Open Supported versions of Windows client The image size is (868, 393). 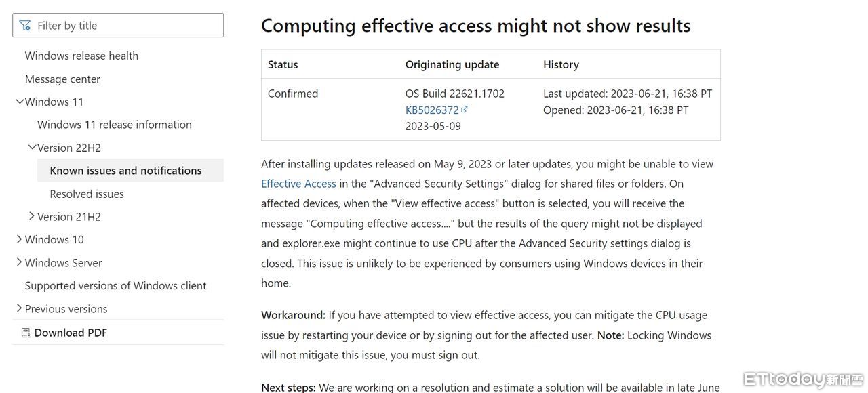coord(115,286)
